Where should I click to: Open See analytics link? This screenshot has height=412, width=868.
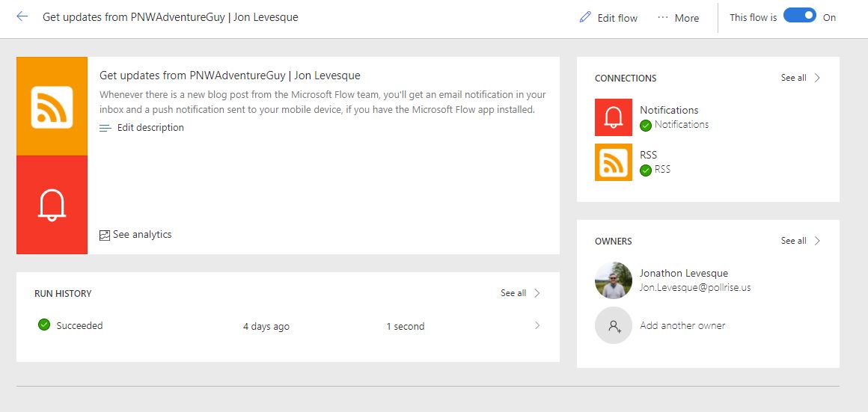point(142,235)
